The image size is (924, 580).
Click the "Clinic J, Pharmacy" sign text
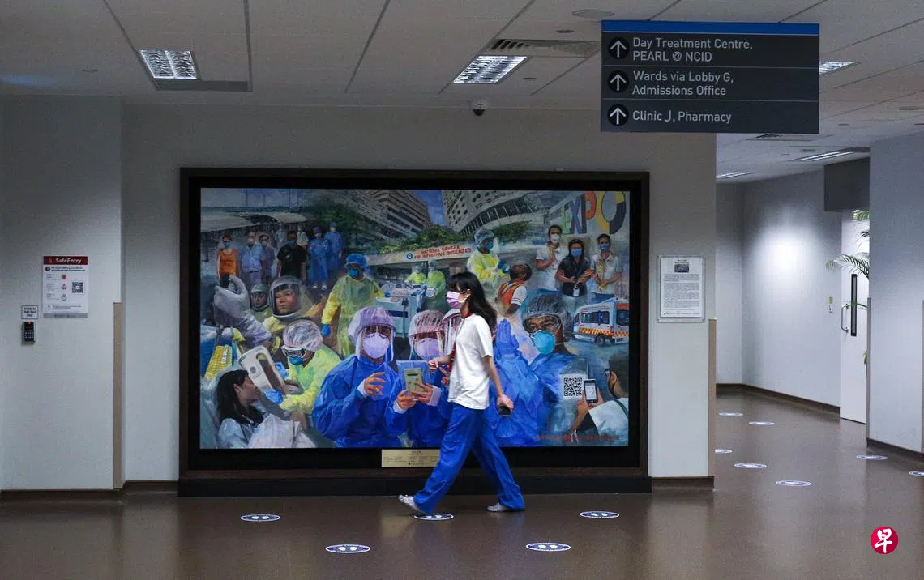pyautogui.click(x=681, y=117)
